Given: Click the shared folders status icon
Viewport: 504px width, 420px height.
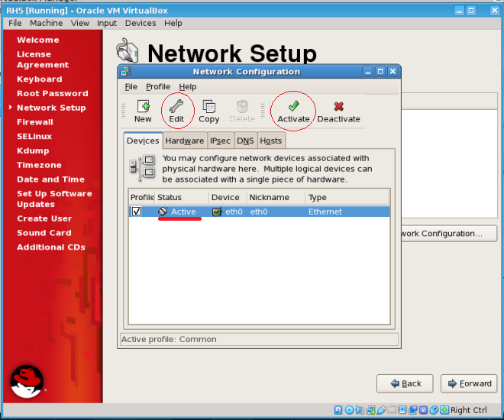Looking at the screenshot, I should [x=392, y=410].
